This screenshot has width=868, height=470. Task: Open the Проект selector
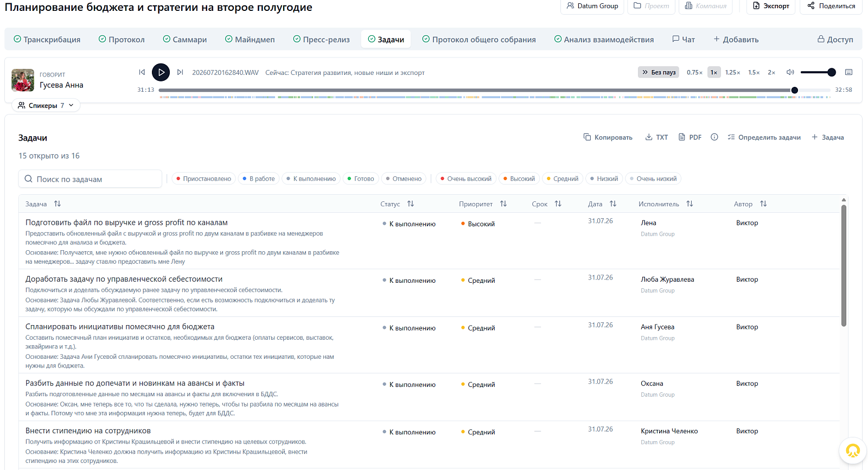(651, 6)
